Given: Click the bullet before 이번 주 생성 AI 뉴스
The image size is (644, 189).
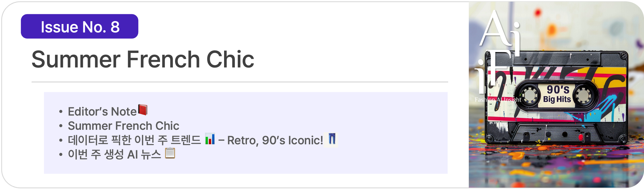Looking at the screenshot, I should click(x=61, y=155).
